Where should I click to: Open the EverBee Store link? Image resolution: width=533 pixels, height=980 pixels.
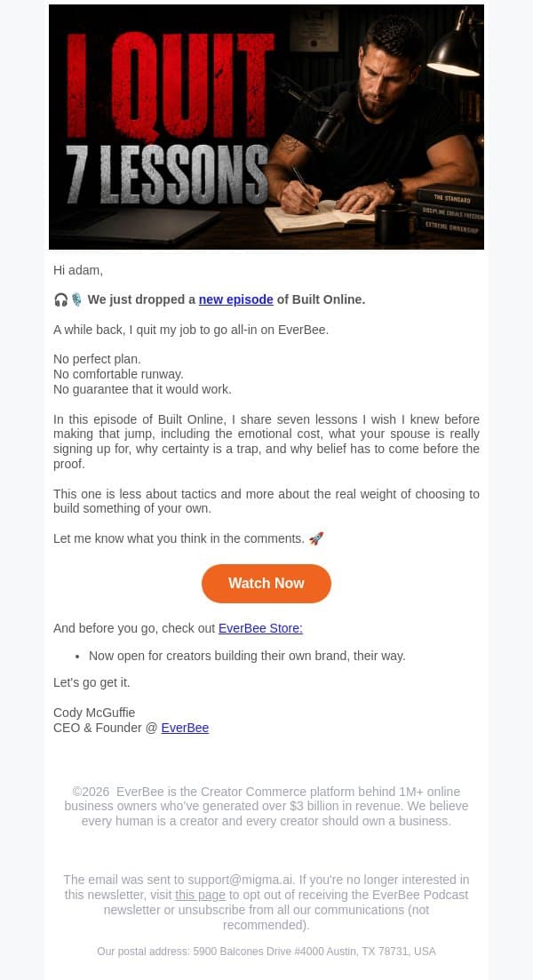(260, 628)
